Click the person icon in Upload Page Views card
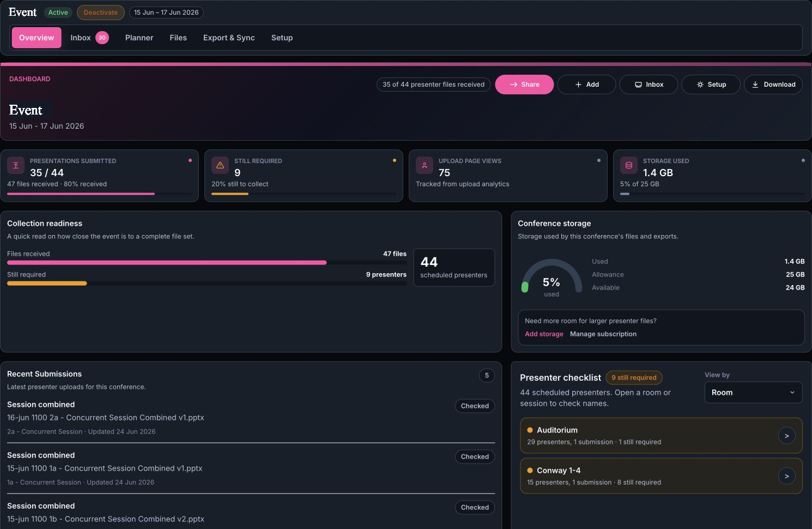 [x=425, y=165]
